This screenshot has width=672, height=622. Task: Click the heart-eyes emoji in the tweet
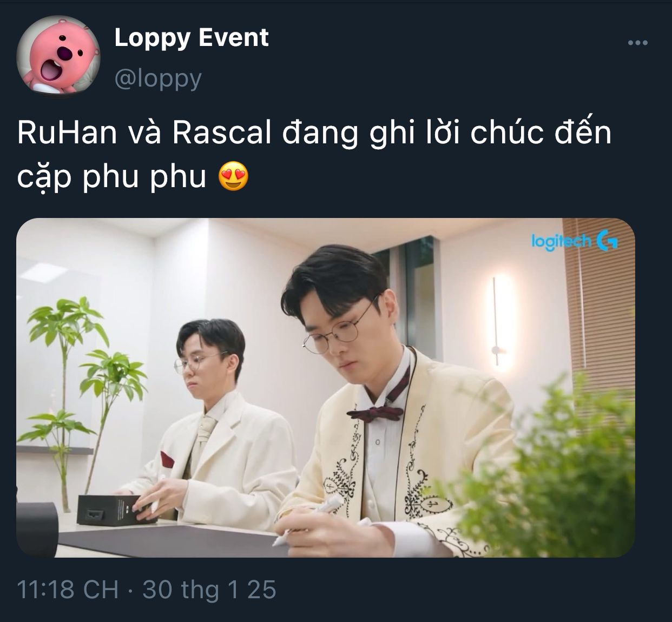[233, 177]
